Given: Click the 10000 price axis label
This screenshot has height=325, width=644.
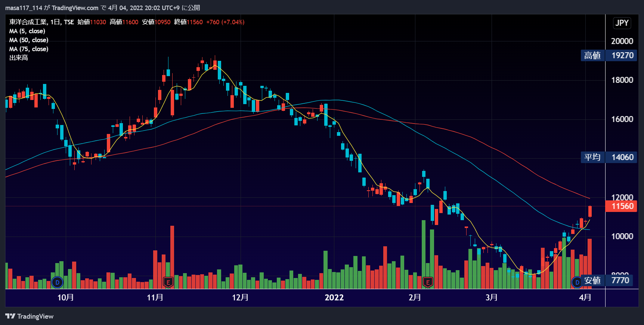Looking at the screenshot, I should coord(622,236).
